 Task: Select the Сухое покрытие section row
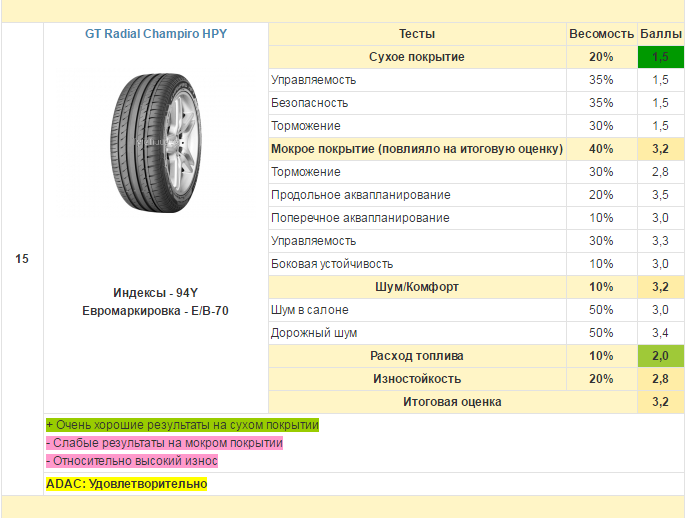(476, 57)
